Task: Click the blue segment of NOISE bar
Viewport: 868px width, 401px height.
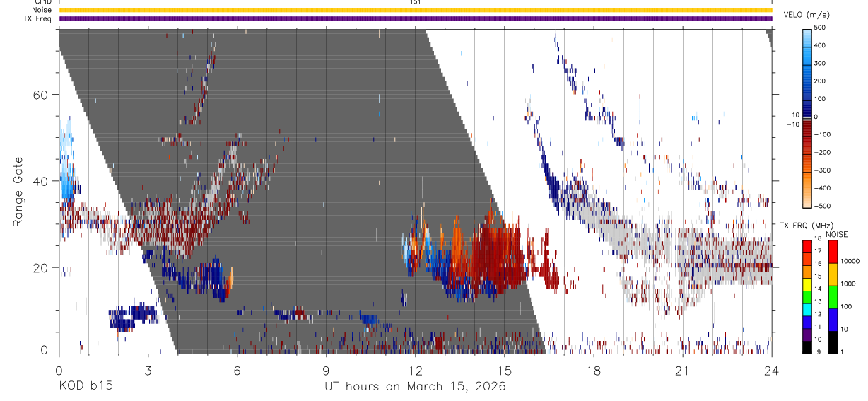Action: click(833, 320)
